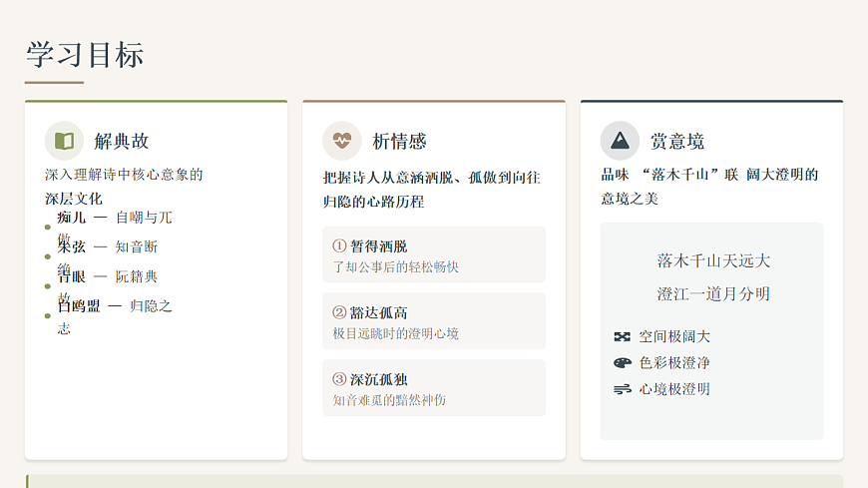Click the mountain icon beside 赏意境
868x488 pixels.
(x=620, y=140)
